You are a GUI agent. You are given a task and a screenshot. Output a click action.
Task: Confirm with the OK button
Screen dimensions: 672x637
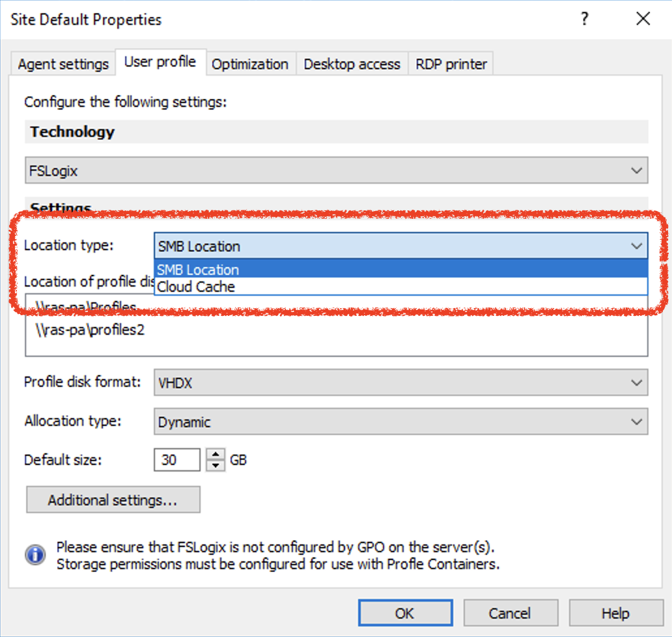[x=404, y=613]
